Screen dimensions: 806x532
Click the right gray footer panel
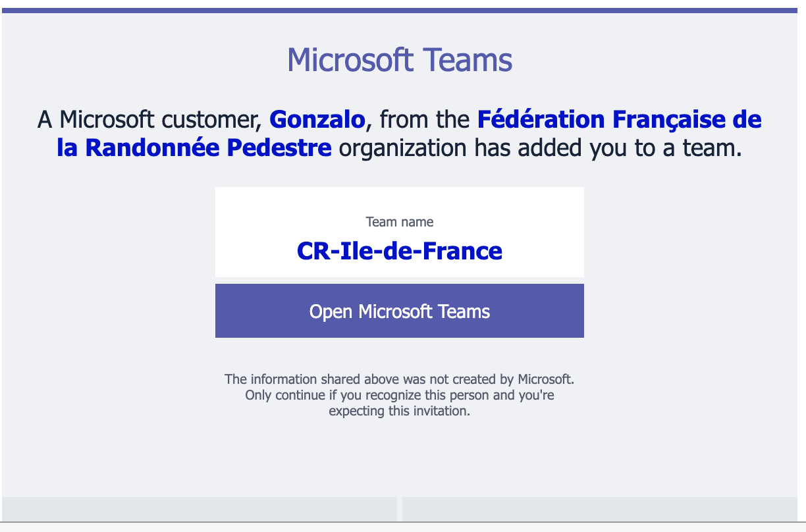[600, 509]
